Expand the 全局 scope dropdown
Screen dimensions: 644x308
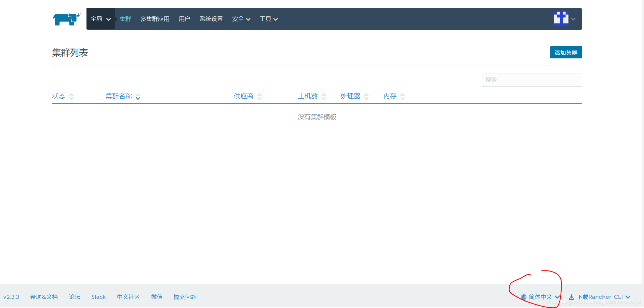pyautogui.click(x=100, y=19)
